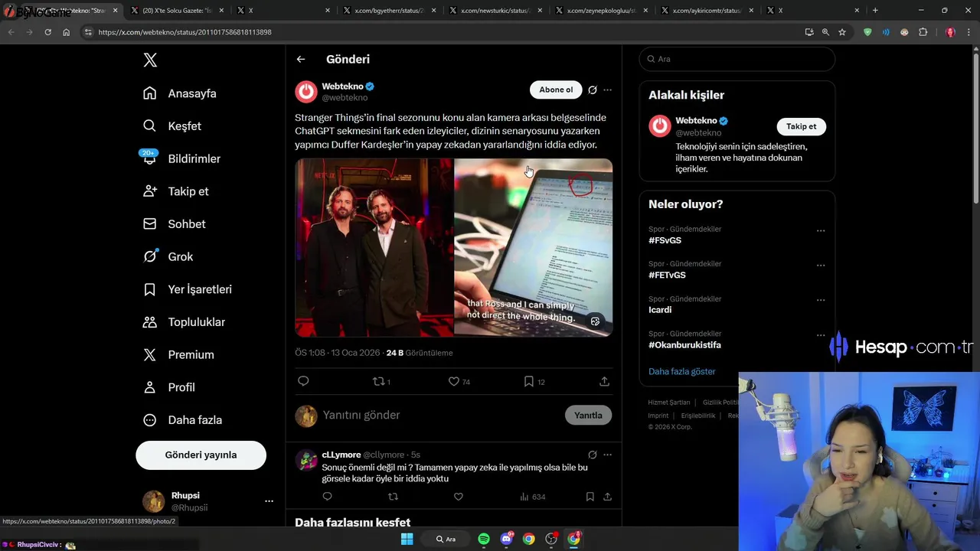980x551 pixels.
Task: Open the tablet ChatGPT screenshot image
Action: click(x=534, y=247)
